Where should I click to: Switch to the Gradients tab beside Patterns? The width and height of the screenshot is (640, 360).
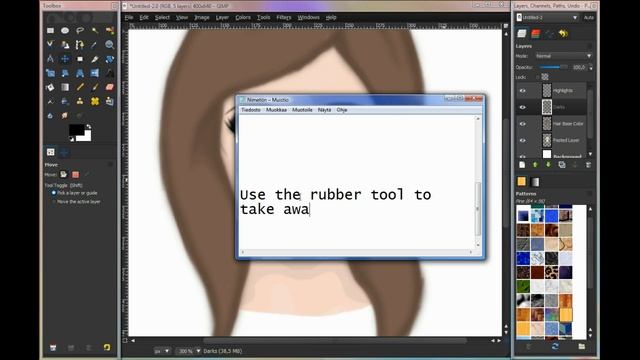coord(535,182)
